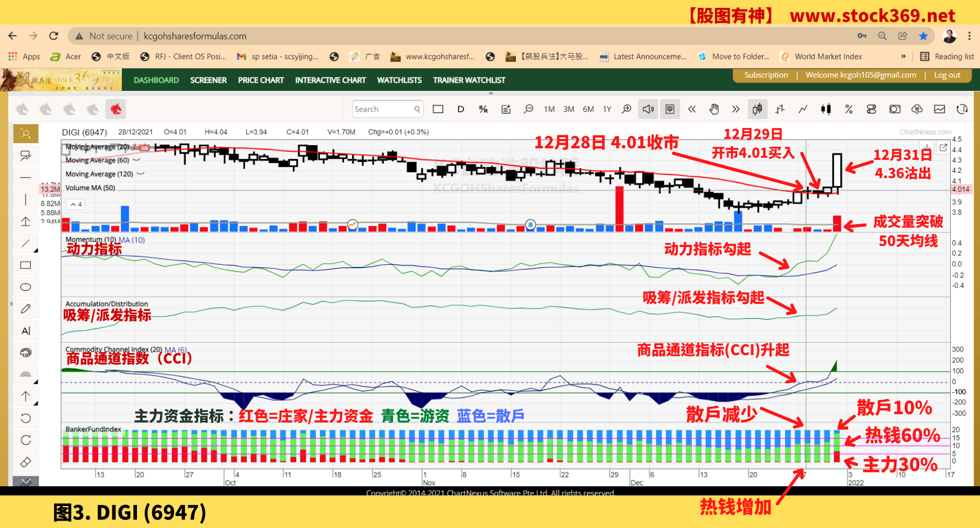The image size is (980, 528).
Task: Select the trend line drawing tool
Action: tap(26, 243)
